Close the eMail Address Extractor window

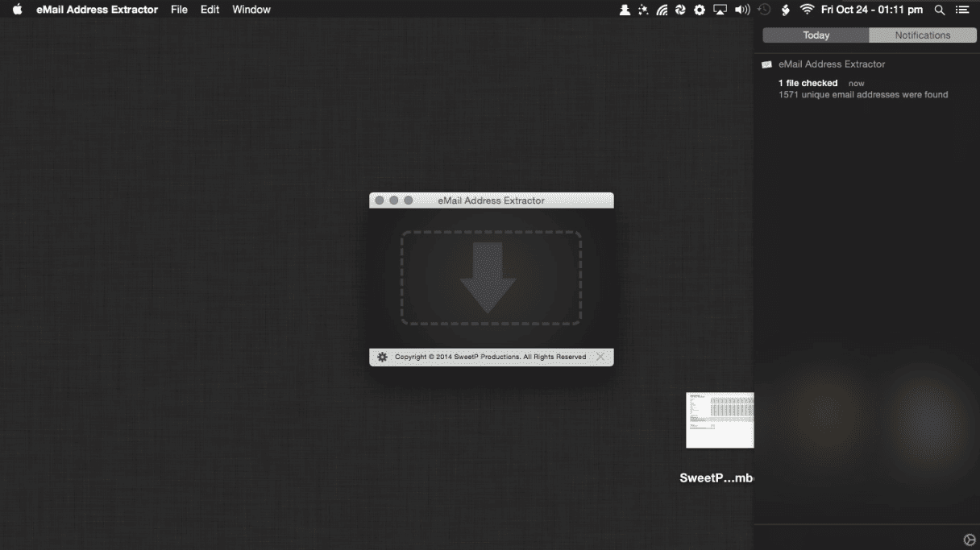tap(380, 201)
